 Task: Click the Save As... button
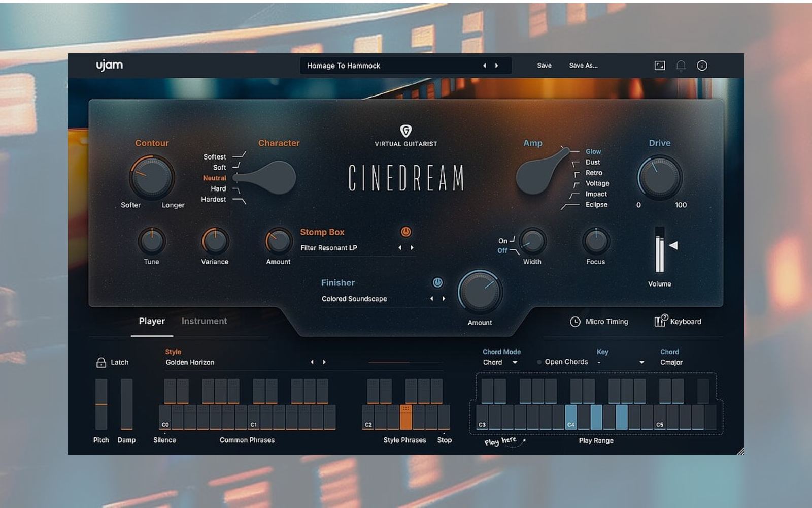(584, 66)
